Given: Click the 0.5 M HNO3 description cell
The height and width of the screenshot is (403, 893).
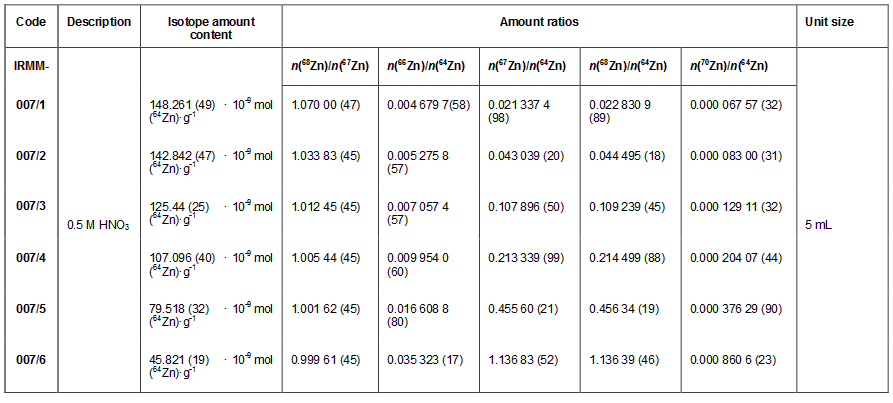Looking at the screenshot, I should [99, 225].
